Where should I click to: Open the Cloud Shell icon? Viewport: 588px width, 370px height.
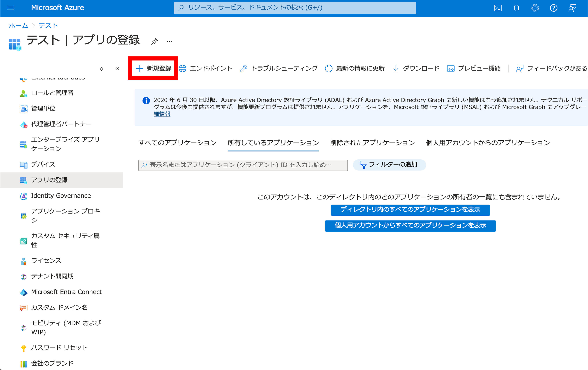(498, 8)
